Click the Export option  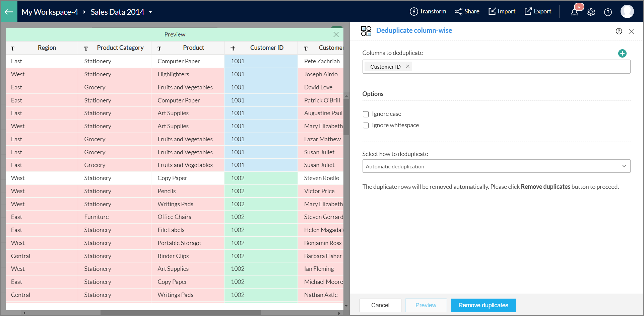538,12
